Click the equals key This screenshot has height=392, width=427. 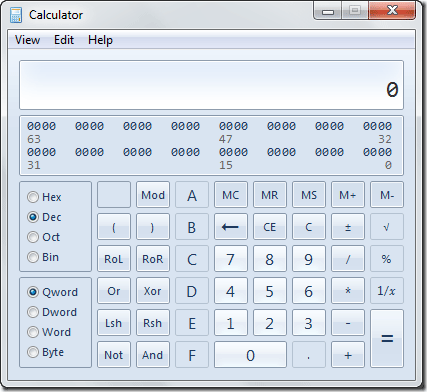tap(387, 339)
